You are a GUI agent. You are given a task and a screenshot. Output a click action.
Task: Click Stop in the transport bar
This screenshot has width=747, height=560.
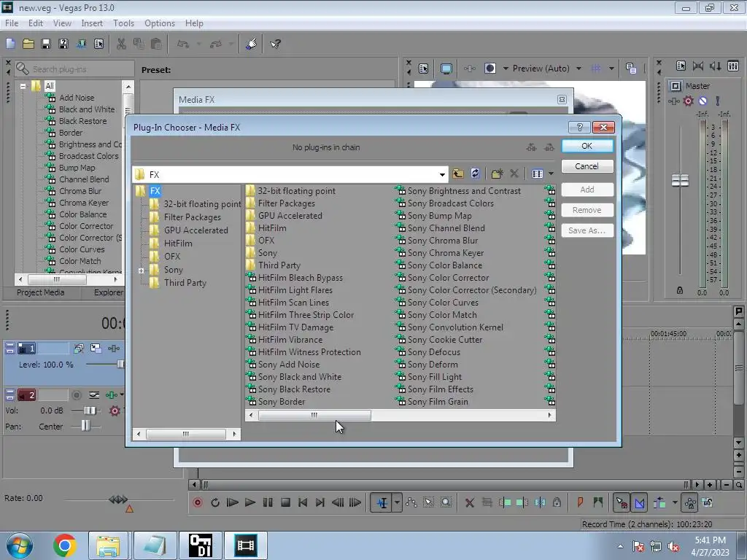click(x=285, y=502)
